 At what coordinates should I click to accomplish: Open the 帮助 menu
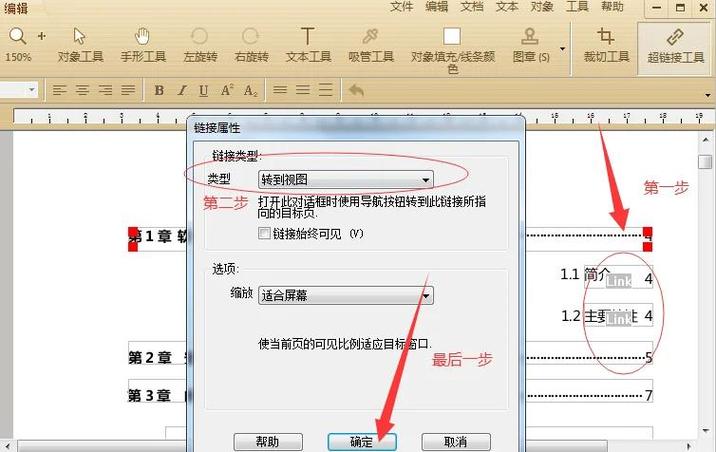point(612,7)
